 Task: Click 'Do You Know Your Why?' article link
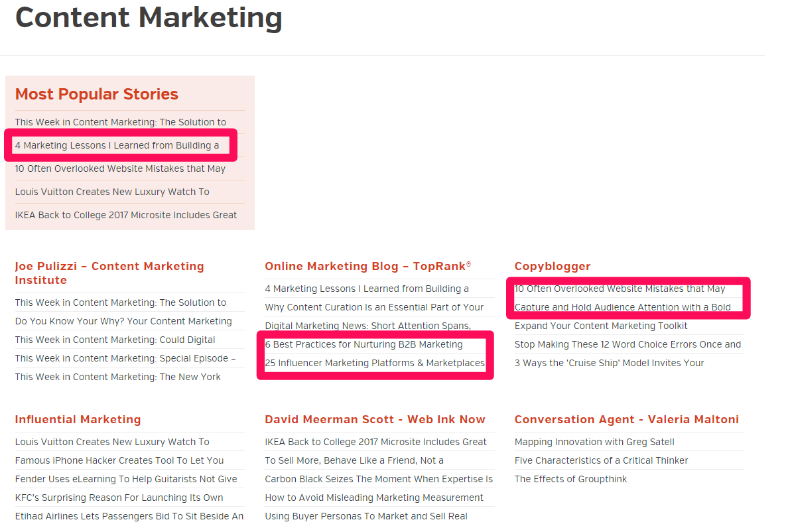(x=123, y=322)
